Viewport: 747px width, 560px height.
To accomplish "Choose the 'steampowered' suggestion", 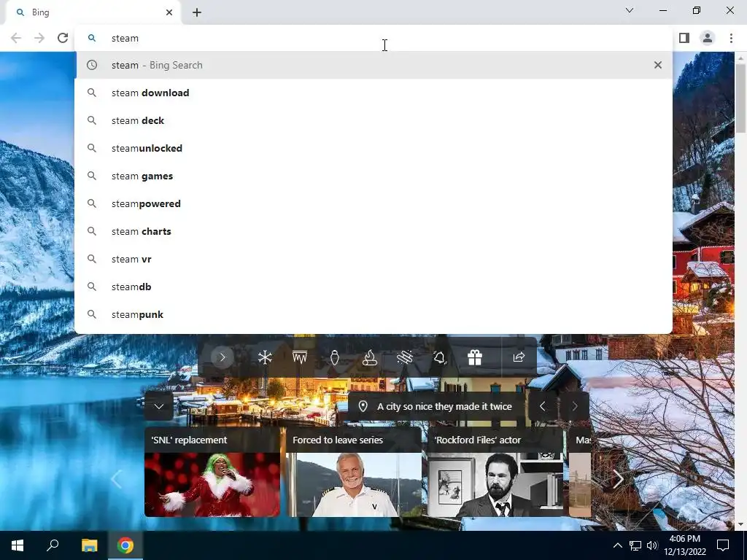I will [x=373, y=203].
